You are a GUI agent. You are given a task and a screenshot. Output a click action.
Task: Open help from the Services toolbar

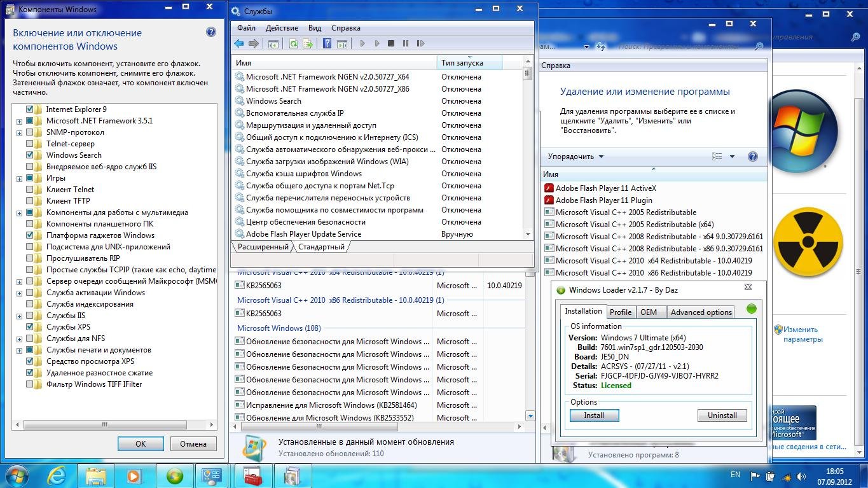(327, 44)
